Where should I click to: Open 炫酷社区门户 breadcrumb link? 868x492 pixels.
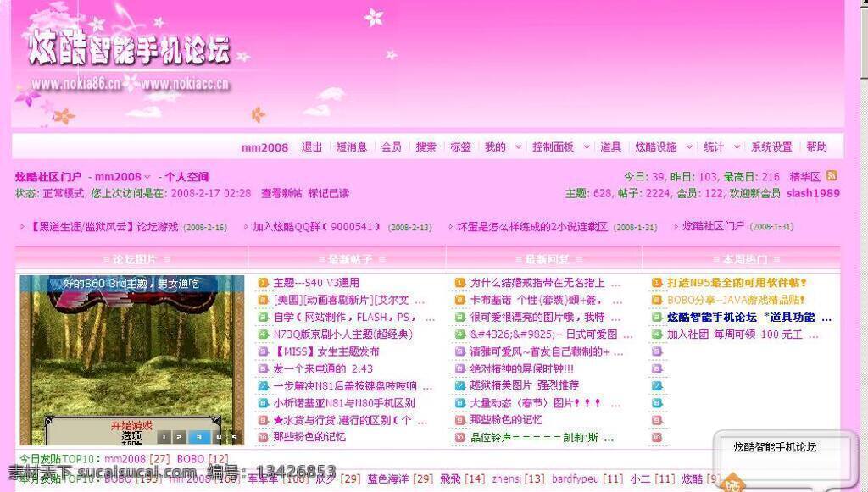point(48,177)
